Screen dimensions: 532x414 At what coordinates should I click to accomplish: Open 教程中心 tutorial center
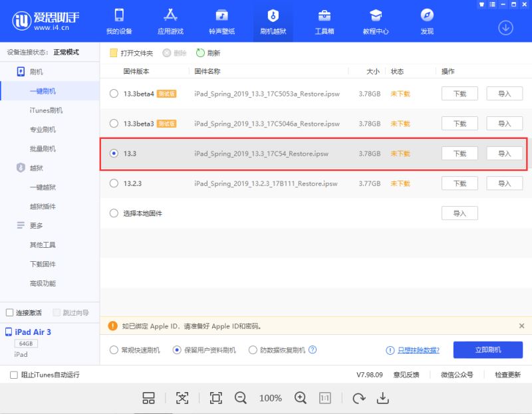click(x=376, y=21)
